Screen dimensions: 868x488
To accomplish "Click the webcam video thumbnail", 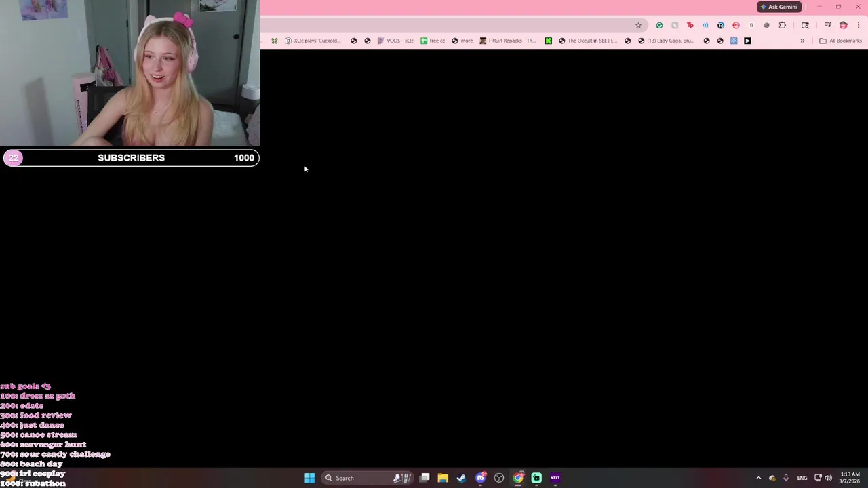I will (130, 73).
